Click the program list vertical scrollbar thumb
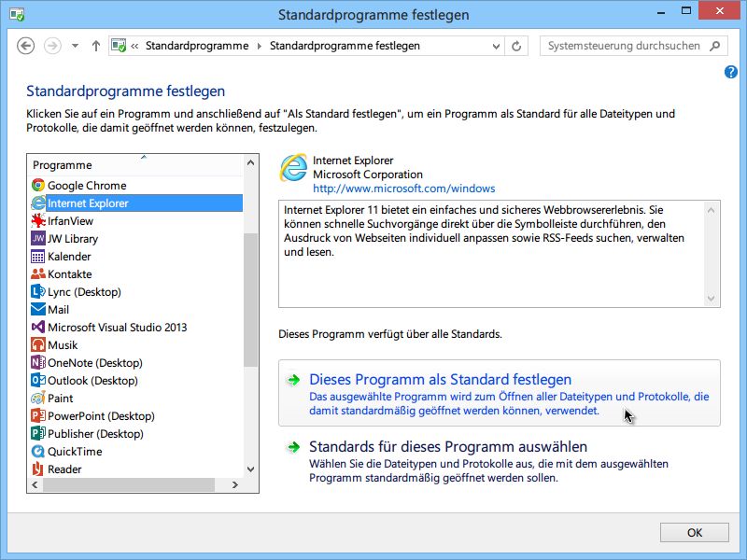 tap(250, 300)
